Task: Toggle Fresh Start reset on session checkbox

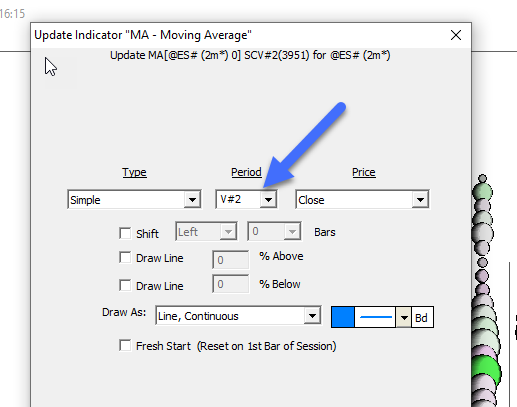Action: pos(125,345)
